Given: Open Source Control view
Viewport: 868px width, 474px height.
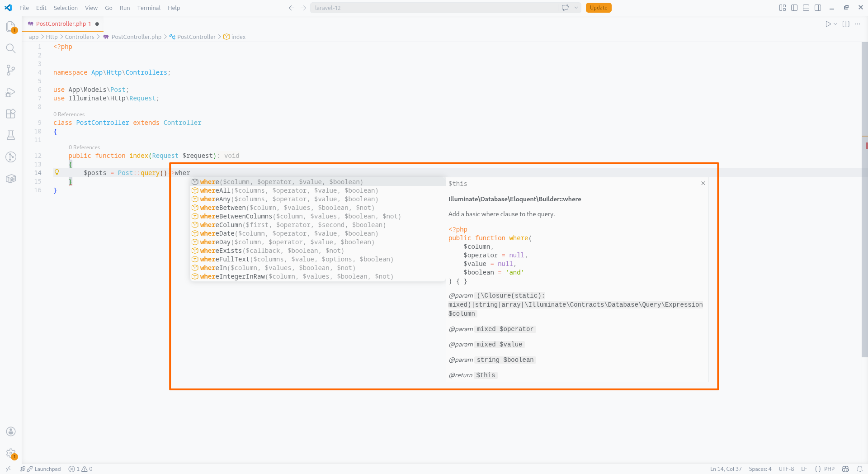Looking at the screenshot, I should [11, 70].
